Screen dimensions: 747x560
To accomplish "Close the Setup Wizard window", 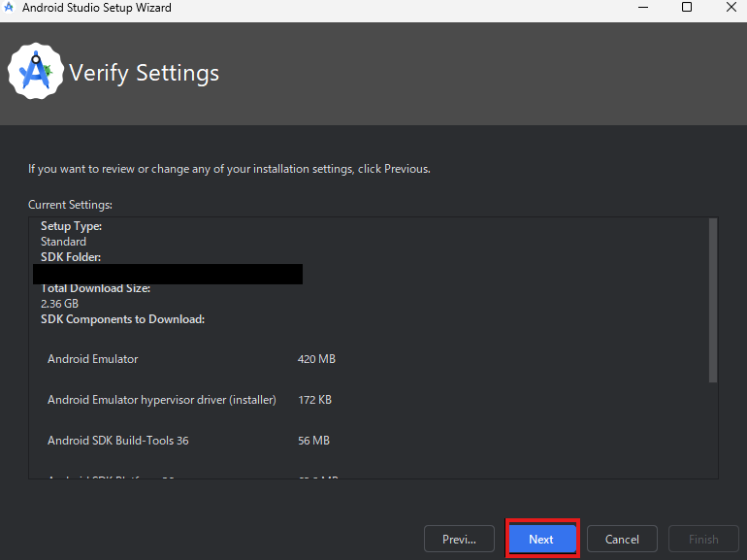I will (731, 7).
